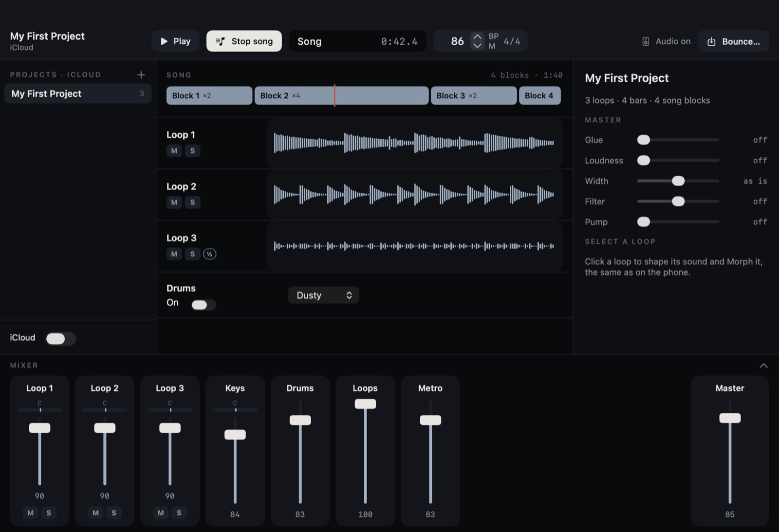779x532 pixels.
Task: Click the Loop 1 waveform
Action: (x=414, y=143)
